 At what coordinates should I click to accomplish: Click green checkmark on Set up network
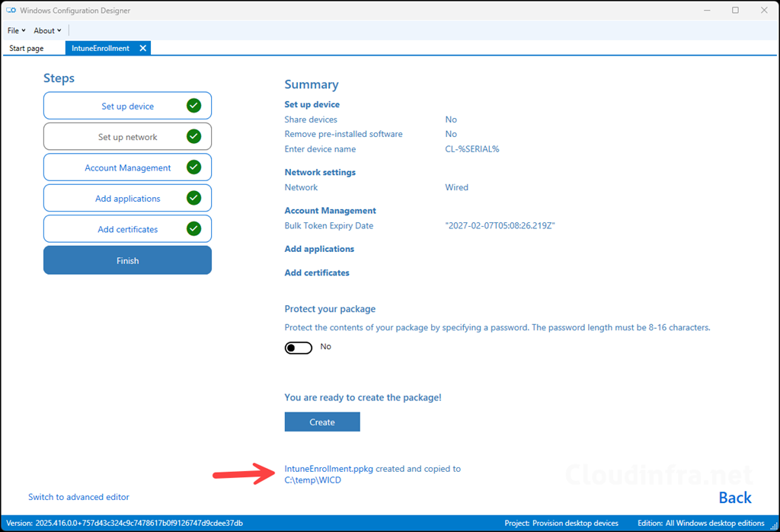(x=194, y=136)
